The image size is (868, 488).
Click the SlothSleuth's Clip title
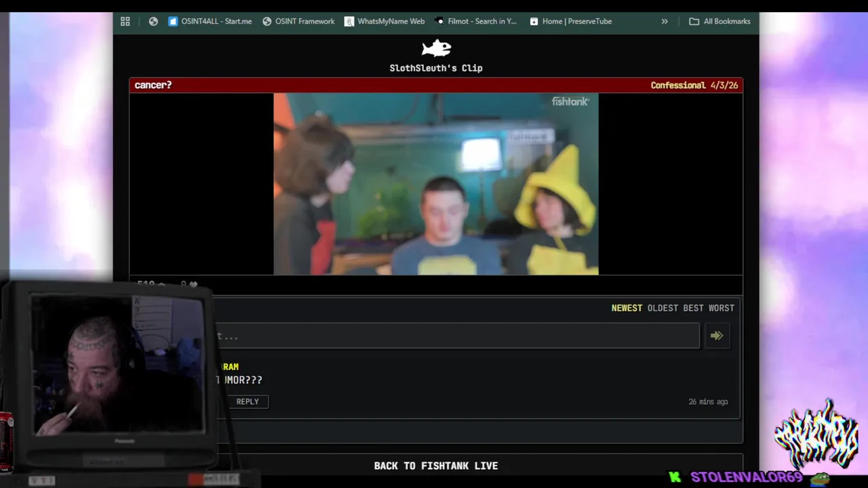[436, 68]
